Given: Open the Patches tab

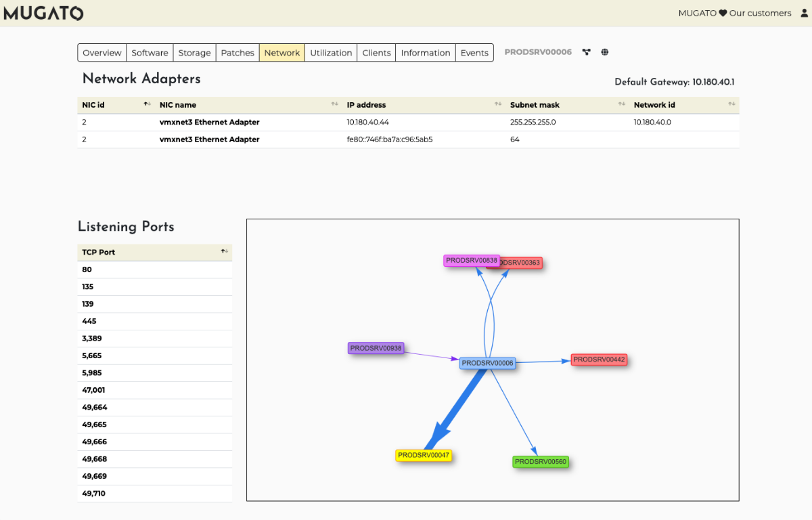Looking at the screenshot, I should point(238,53).
